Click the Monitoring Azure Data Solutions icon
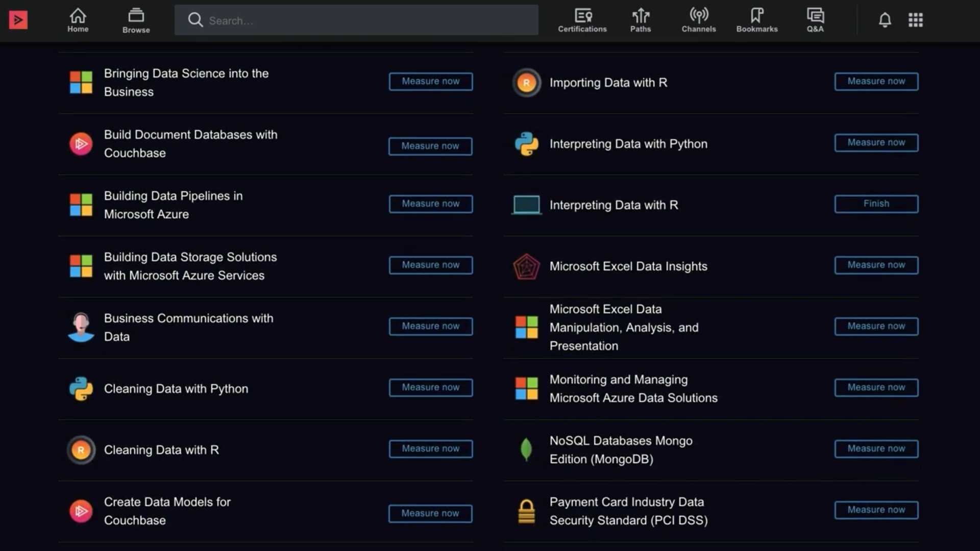The image size is (980, 551). pyautogui.click(x=527, y=388)
